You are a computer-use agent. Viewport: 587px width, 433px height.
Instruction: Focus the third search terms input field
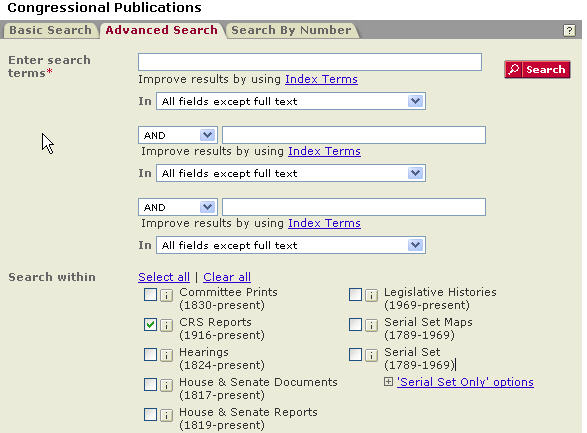point(354,207)
